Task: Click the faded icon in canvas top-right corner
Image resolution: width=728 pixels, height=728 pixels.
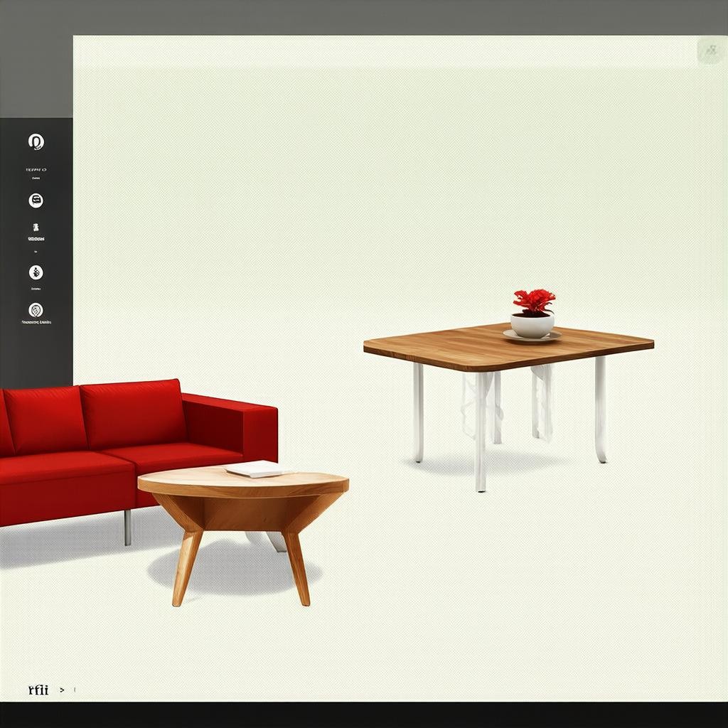Action: coord(710,50)
